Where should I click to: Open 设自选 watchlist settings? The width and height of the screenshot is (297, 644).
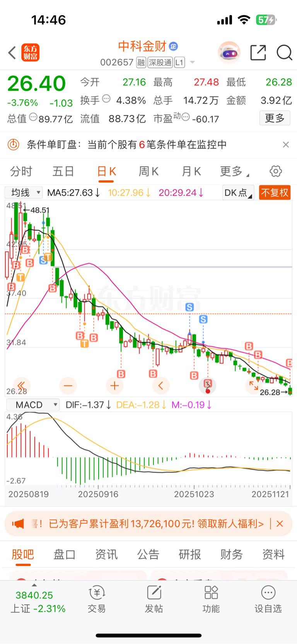point(268,599)
